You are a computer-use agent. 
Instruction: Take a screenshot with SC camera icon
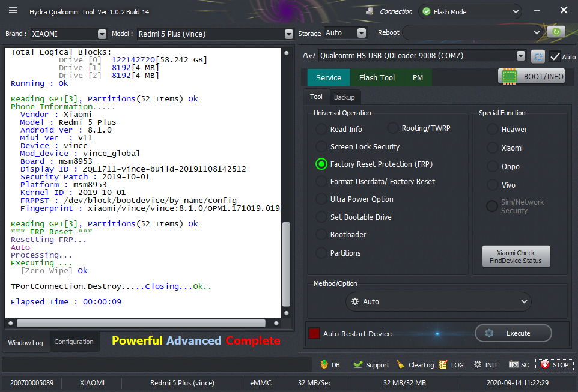coord(514,365)
